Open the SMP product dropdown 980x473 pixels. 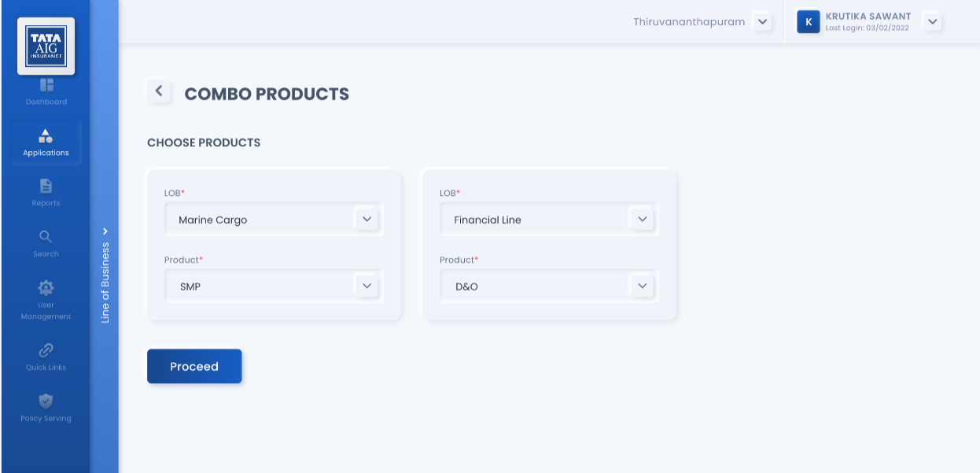274,286
